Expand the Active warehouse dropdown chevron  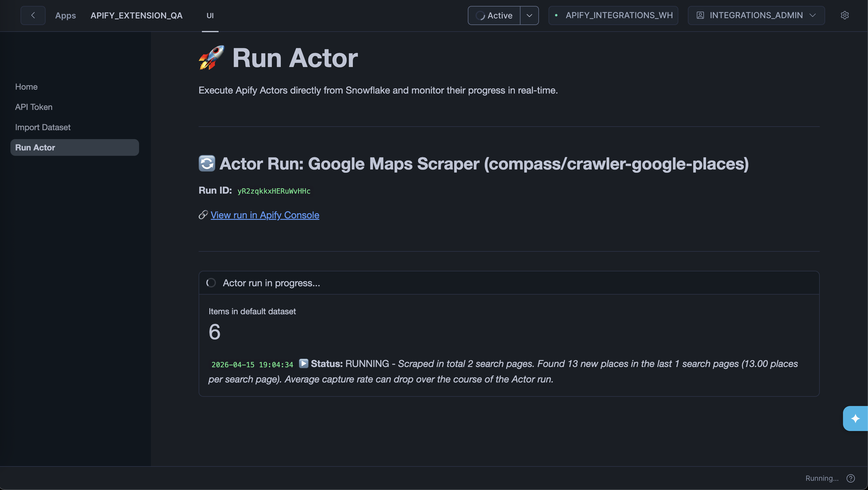coord(529,15)
